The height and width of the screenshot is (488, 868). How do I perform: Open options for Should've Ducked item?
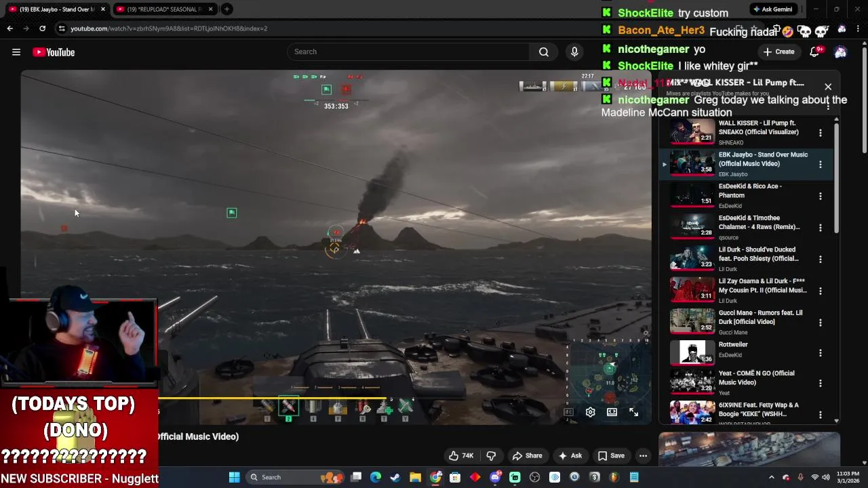(x=820, y=260)
